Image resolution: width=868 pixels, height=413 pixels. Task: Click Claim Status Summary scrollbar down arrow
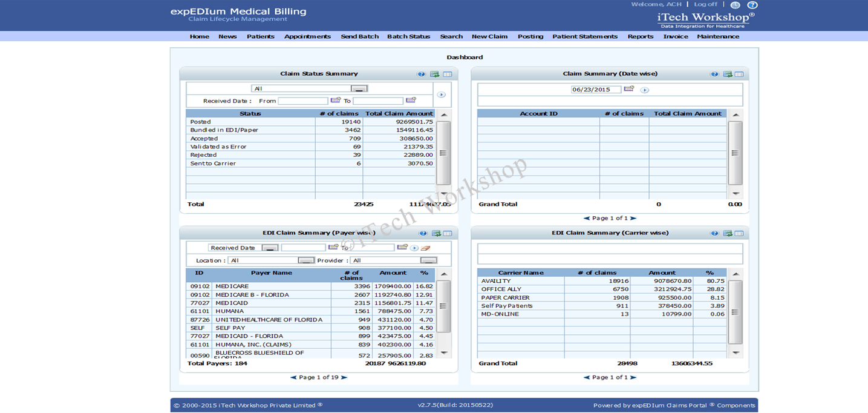click(444, 193)
